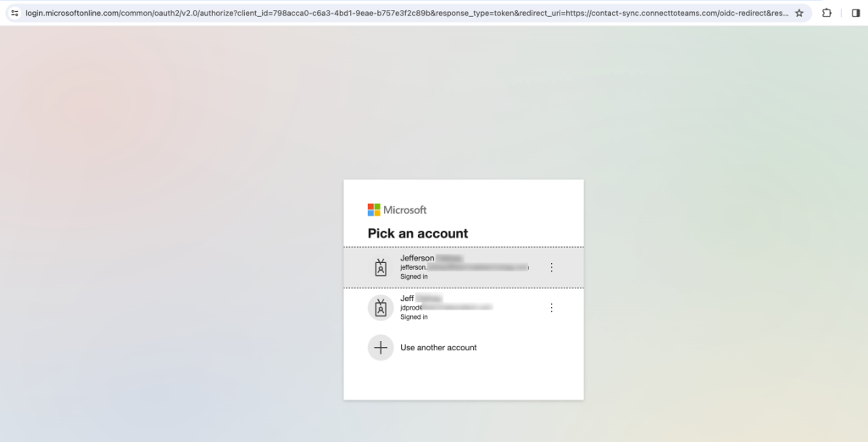Focus the address bar URL field
The height and width of the screenshot is (442, 868).
point(407,13)
